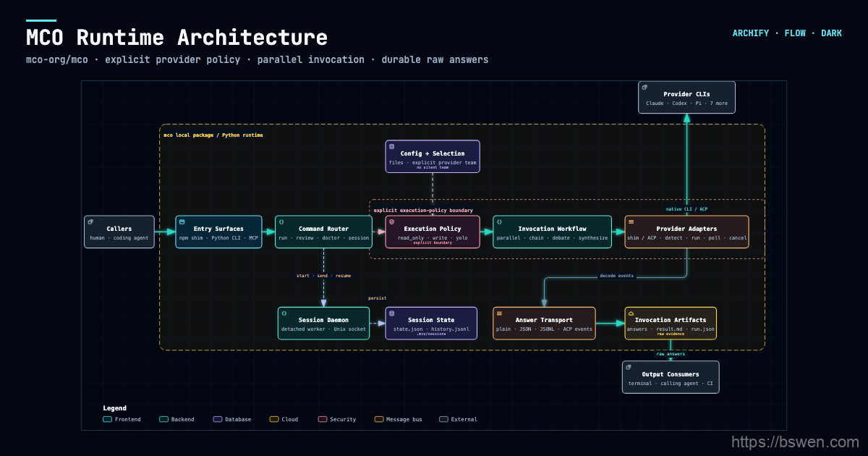
Task: Click the Provider Adapters message bus icon
Action: [x=631, y=221]
